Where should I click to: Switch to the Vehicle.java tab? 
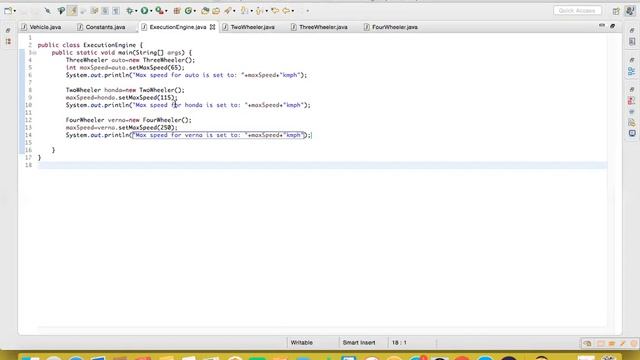(41, 27)
